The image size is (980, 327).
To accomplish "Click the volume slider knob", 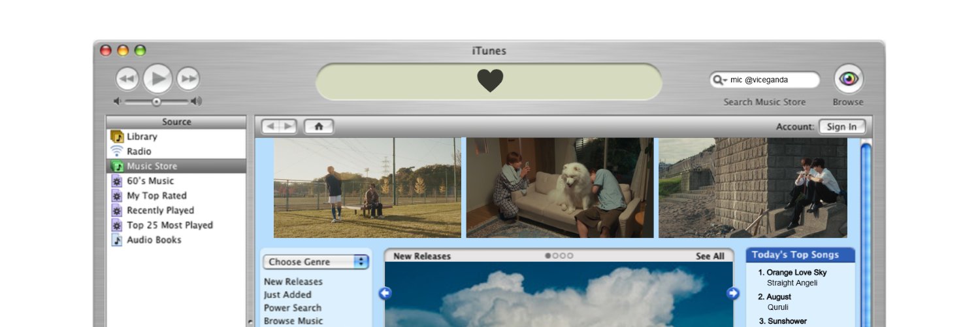I will (x=156, y=101).
